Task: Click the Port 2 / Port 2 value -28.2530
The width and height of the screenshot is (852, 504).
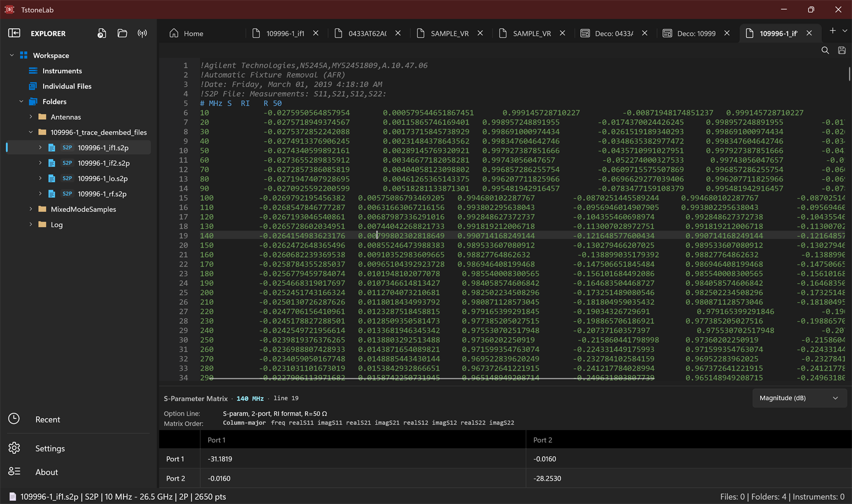Action: tap(547, 478)
